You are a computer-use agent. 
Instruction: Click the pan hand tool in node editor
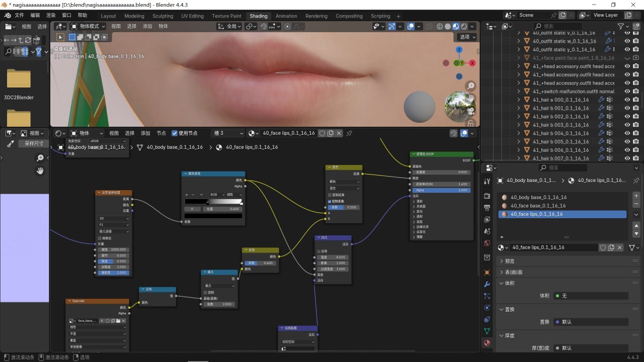pos(40,171)
